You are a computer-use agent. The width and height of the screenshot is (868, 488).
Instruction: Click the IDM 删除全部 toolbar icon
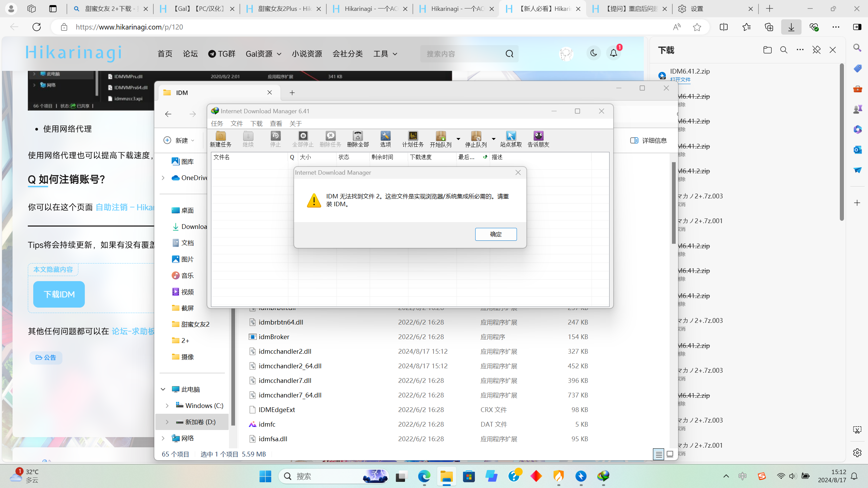tap(358, 139)
